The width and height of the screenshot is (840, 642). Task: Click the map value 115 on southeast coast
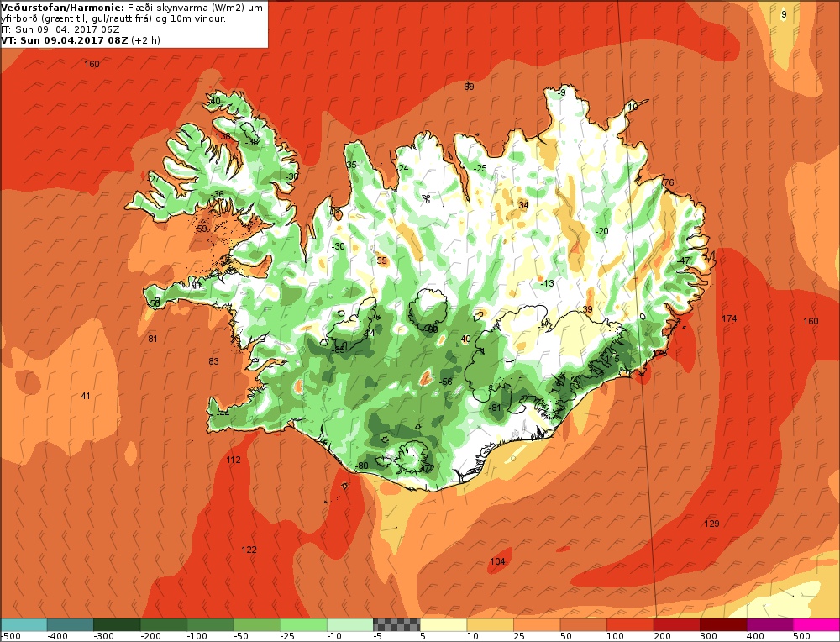(x=612, y=359)
